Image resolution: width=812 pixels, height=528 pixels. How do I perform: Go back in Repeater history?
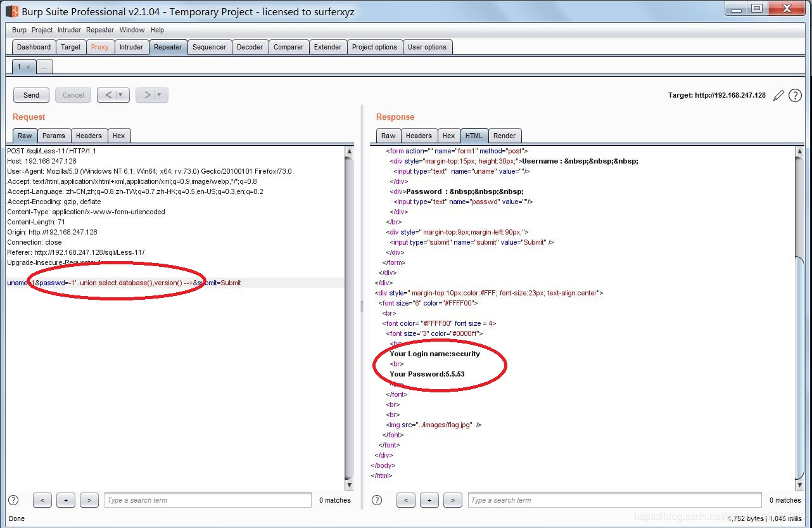pyautogui.click(x=108, y=95)
